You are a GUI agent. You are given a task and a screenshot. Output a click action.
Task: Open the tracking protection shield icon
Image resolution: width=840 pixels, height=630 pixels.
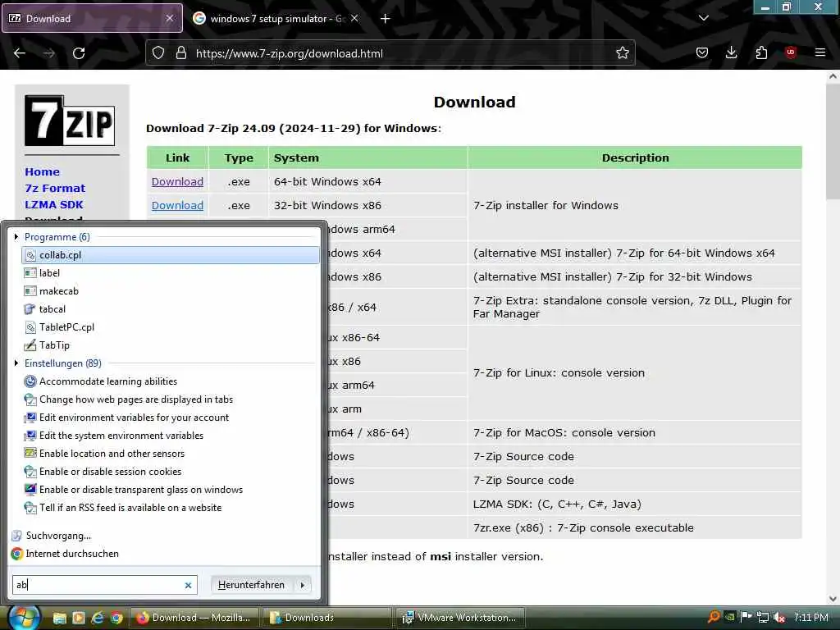point(158,53)
